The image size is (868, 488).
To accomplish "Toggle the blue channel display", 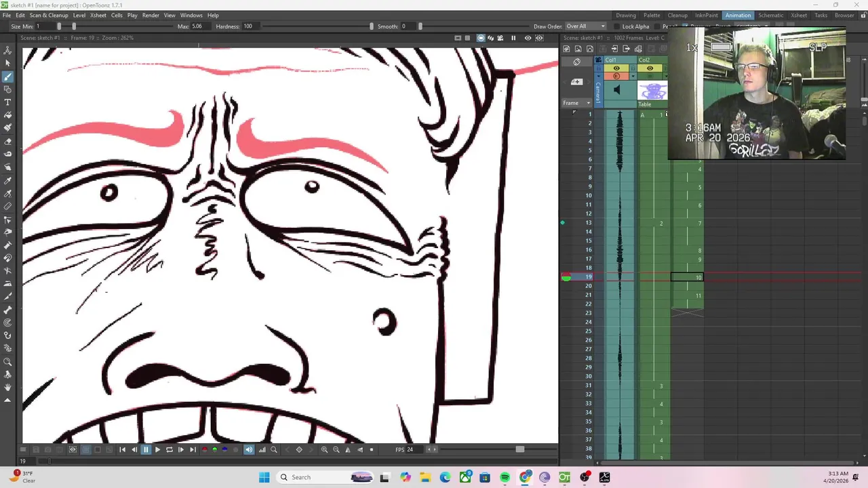I will 225,449.
